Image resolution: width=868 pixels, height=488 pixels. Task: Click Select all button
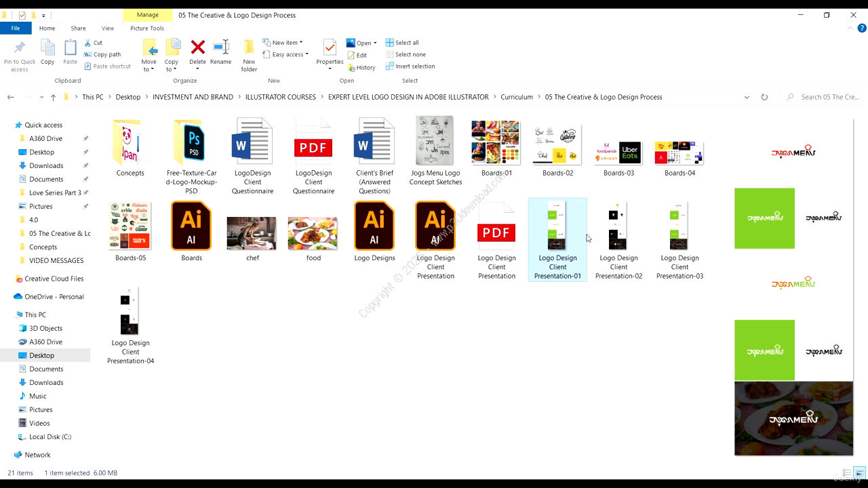pos(402,43)
